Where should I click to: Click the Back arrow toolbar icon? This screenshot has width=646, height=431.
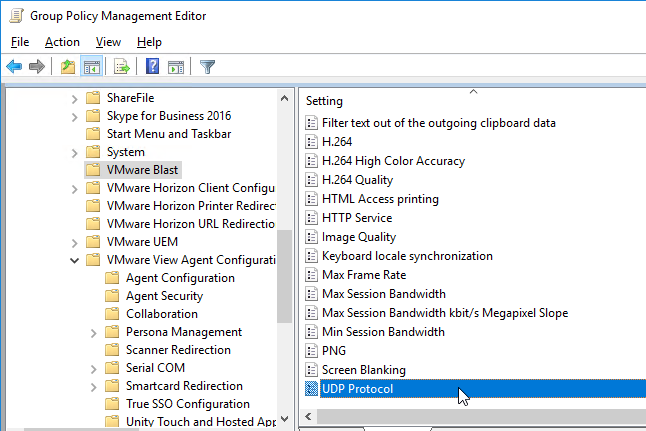coord(14,66)
